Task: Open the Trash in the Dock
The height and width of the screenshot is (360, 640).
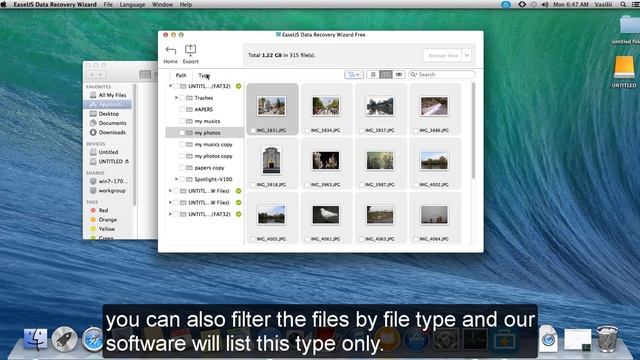Action: click(607, 339)
